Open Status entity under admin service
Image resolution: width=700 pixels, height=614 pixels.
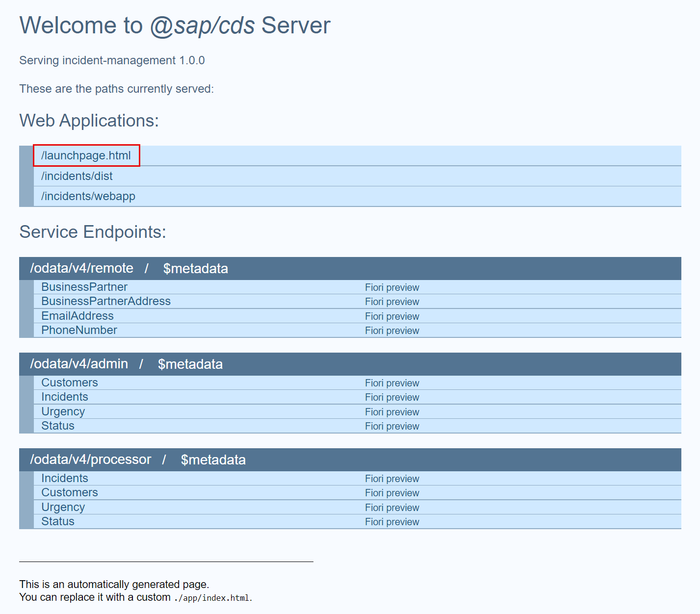pyautogui.click(x=58, y=426)
